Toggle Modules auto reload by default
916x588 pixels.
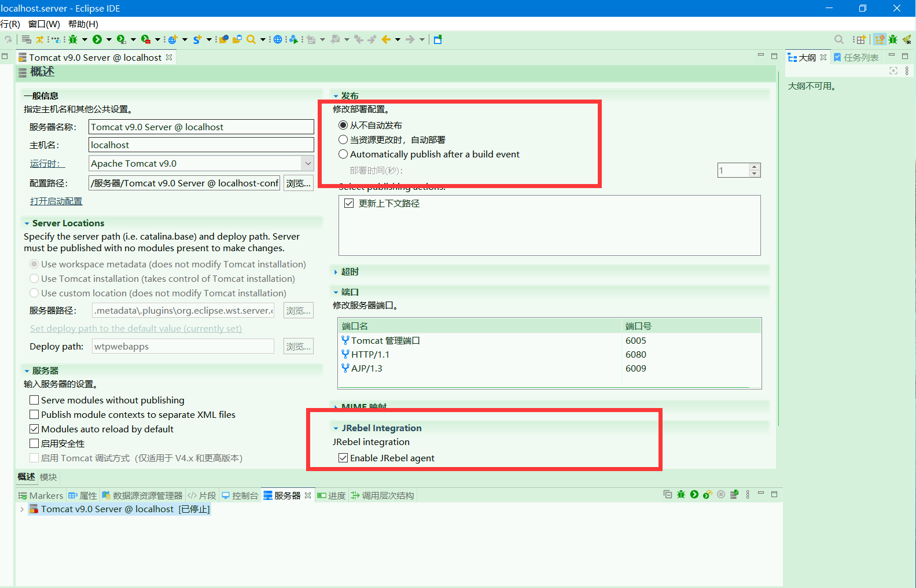pyautogui.click(x=34, y=429)
